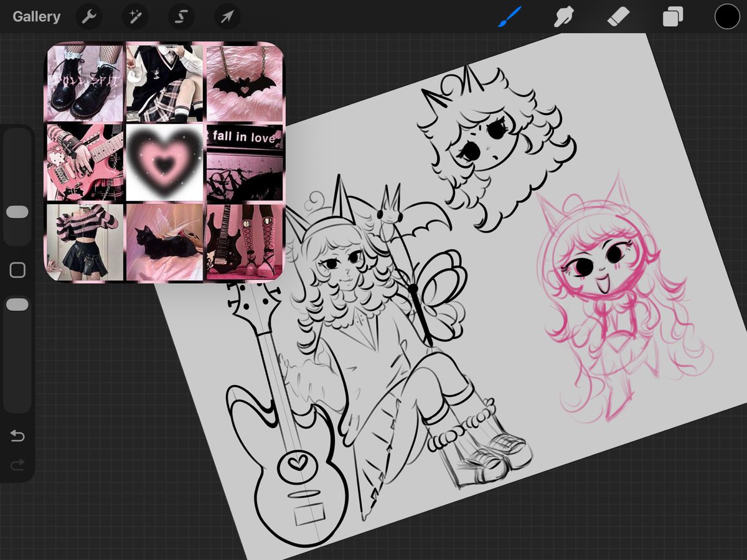
Task: Open the Actions wrench menu
Action: [89, 17]
